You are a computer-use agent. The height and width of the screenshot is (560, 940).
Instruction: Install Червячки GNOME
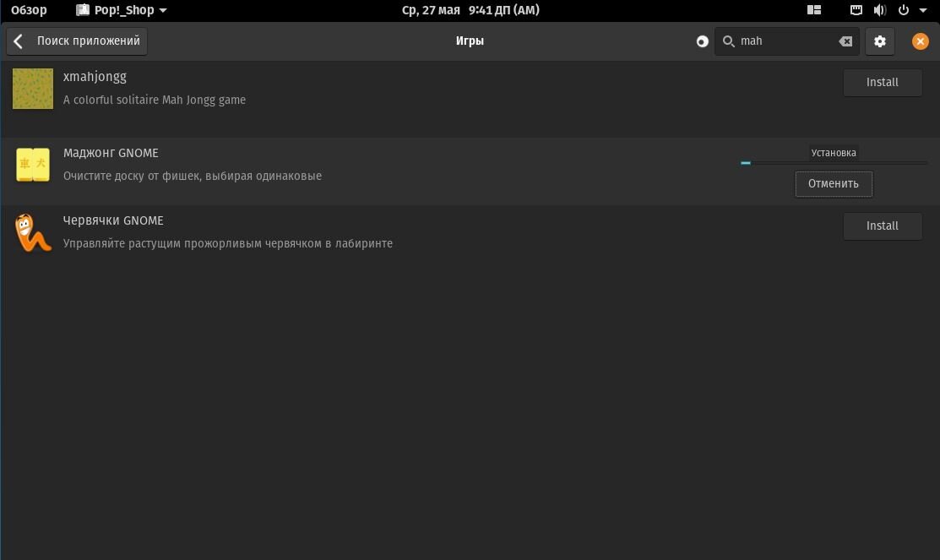883,226
